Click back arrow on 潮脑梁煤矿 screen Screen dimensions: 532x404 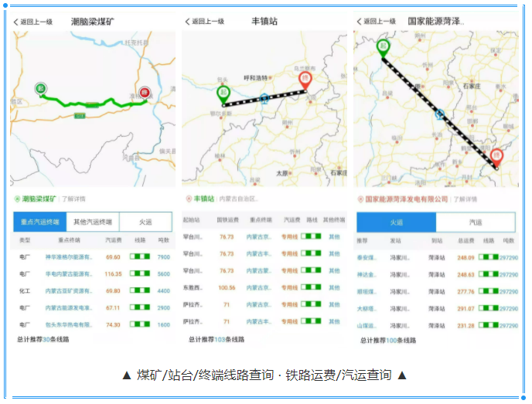pos(16,22)
